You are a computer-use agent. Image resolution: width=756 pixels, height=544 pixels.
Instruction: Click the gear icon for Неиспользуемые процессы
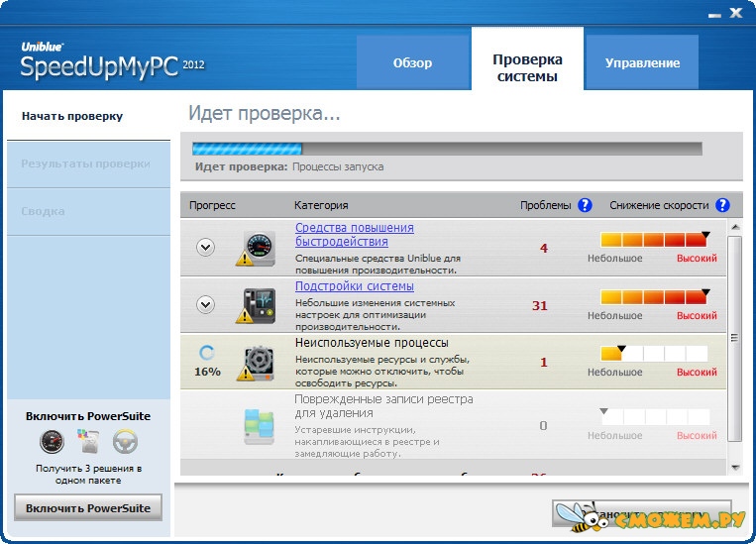pyautogui.click(x=257, y=363)
